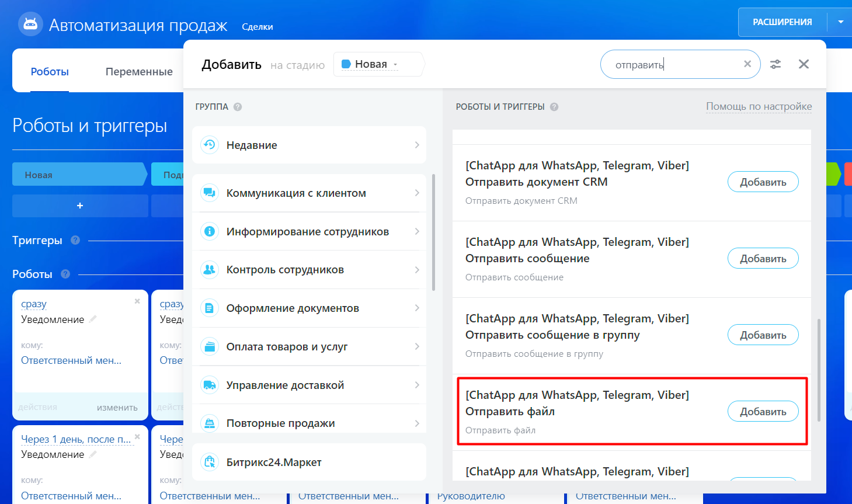Click the Битрикс24.Маркет icon
Image resolution: width=852 pixels, height=504 pixels.
coord(209,462)
